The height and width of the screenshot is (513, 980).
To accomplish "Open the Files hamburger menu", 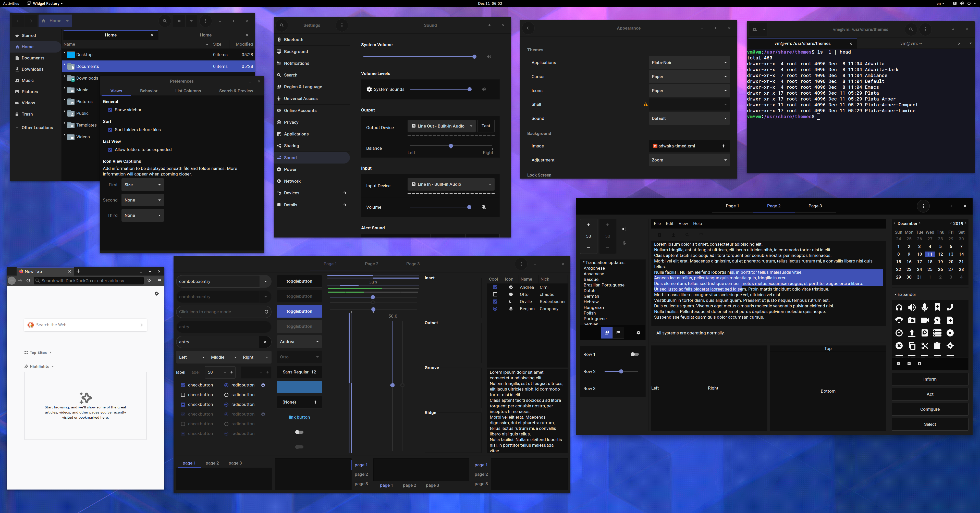I will pyautogui.click(x=206, y=21).
